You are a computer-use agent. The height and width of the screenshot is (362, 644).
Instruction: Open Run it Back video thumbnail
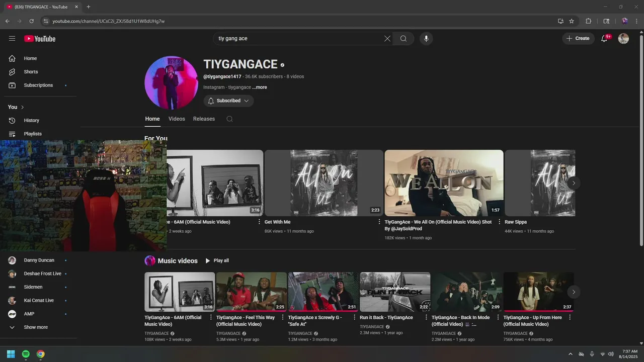[x=395, y=292]
